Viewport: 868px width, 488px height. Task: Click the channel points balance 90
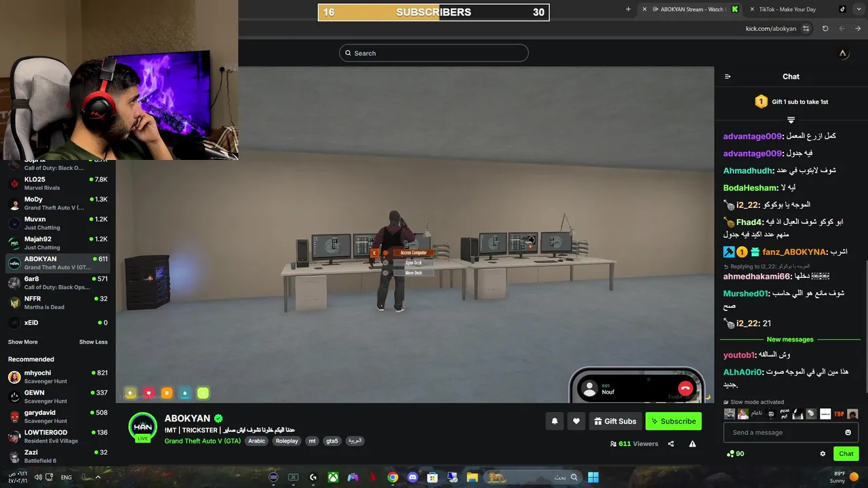pos(735,453)
